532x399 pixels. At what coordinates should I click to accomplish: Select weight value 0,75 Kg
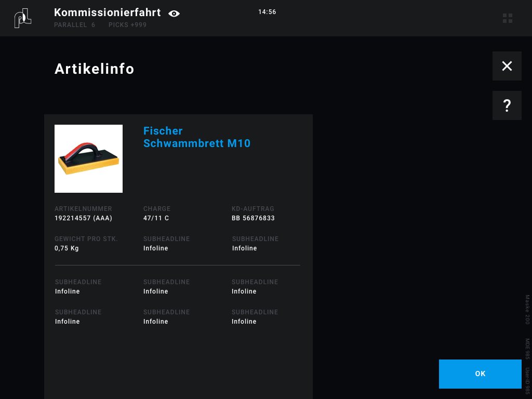click(66, 248)
